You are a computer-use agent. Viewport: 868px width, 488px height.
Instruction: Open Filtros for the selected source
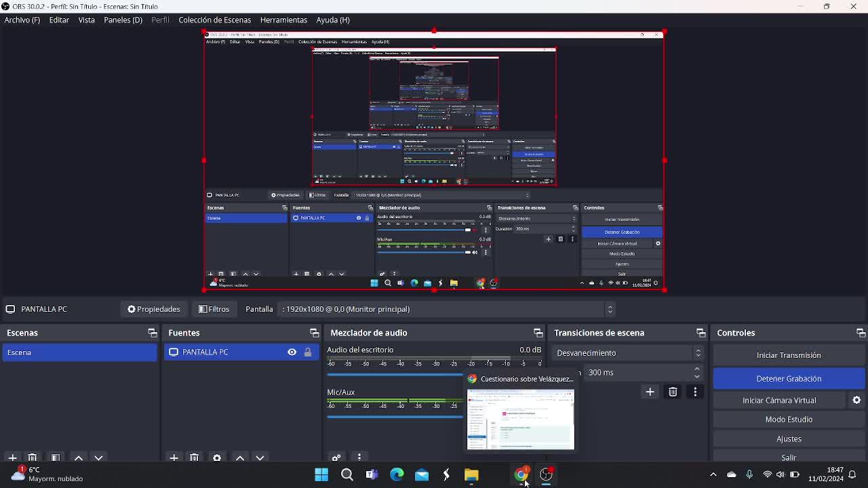(x=214, y=309)
